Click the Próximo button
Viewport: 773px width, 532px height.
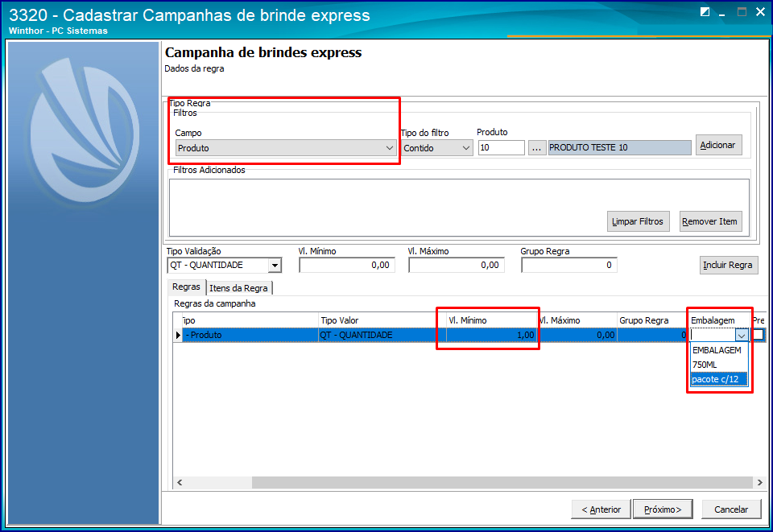[x=663, y=509]
